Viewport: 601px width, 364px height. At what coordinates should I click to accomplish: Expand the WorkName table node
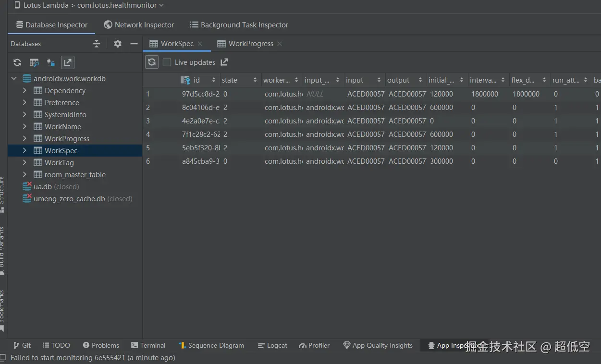click(x=25, y=126)
